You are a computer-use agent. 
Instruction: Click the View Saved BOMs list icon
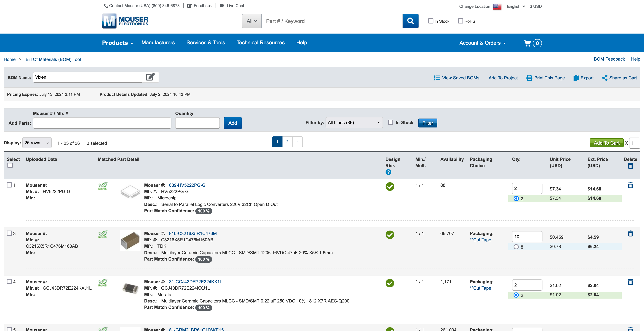click(437, 78)
